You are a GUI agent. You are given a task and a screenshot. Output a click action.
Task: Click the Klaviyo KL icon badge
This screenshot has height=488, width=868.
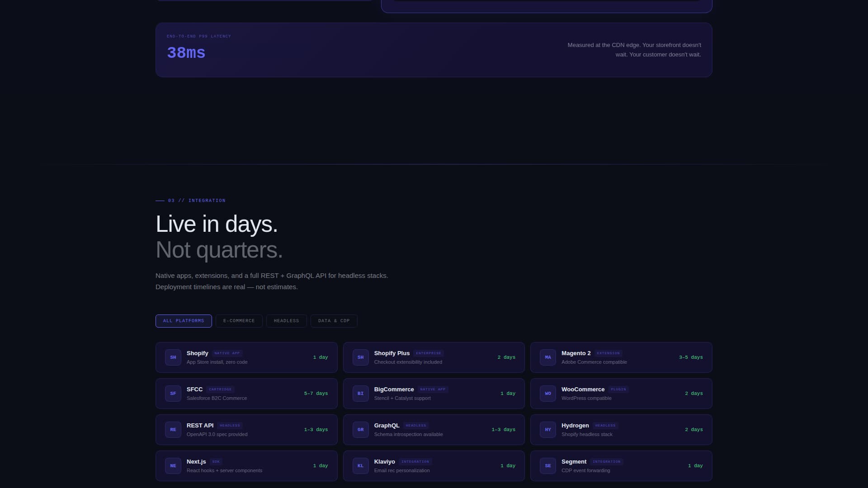360,466
